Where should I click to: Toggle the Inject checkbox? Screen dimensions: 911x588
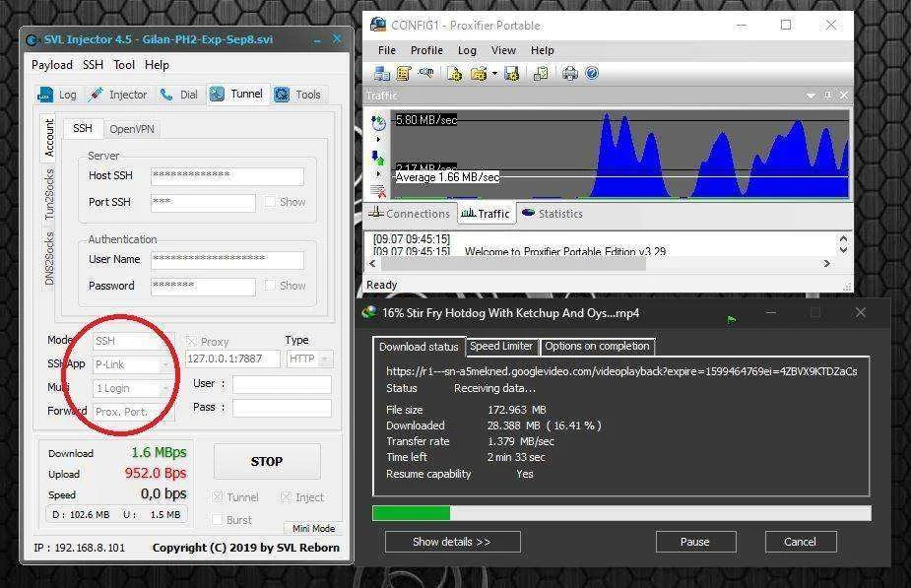pos(286,497)
